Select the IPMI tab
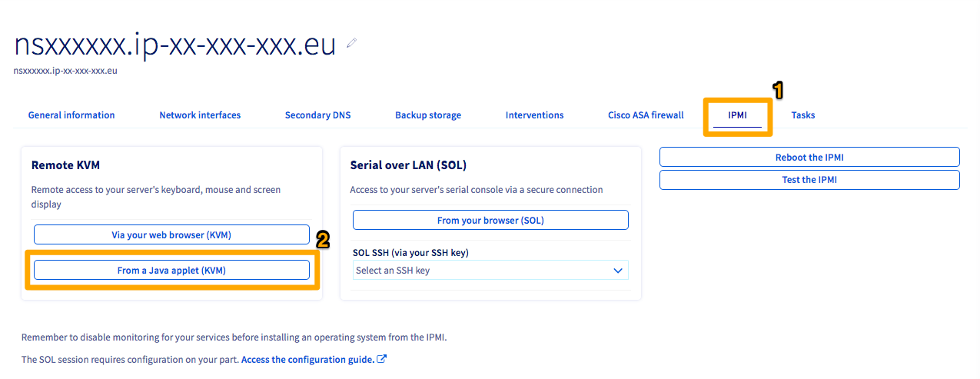The height and width of the screenshot is (379, 980). [737, 115]
